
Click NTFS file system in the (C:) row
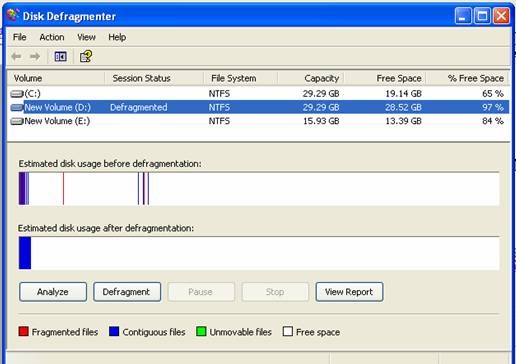click(219, 94)
